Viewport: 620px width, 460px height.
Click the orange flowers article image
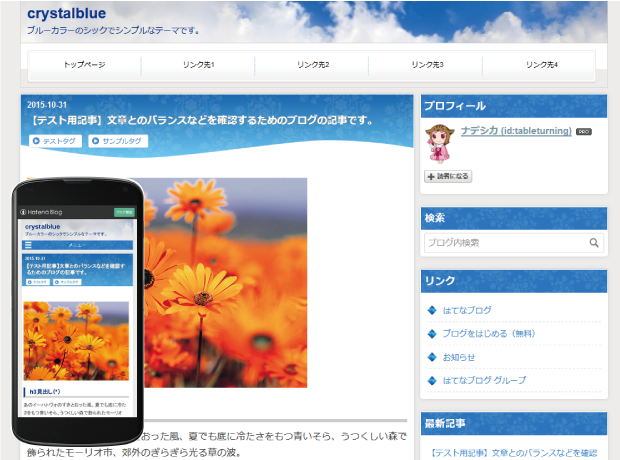click(x=225, y=282)
